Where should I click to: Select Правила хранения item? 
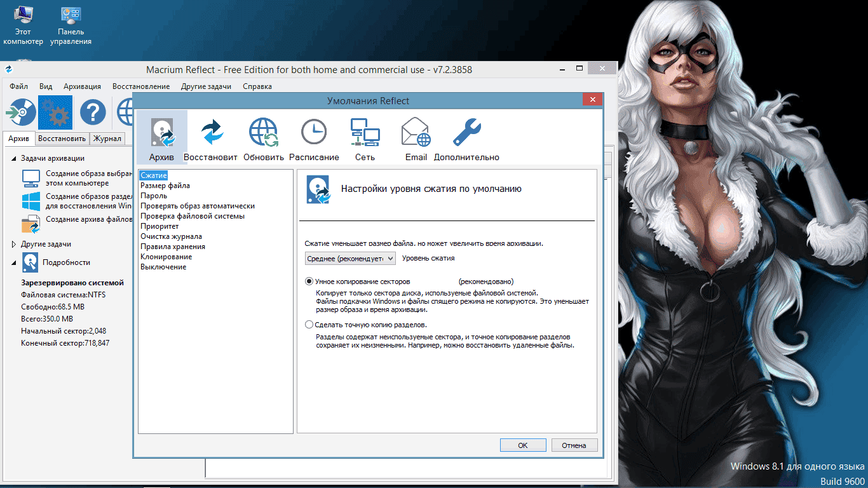(173, 247)
